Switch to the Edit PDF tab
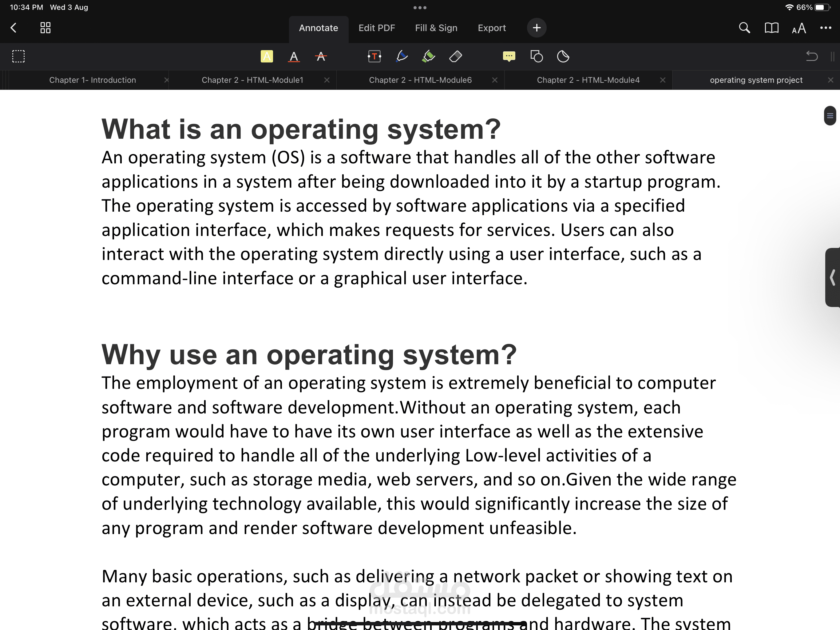The height and width of the screenshot is (630, 840). (376, 28)
